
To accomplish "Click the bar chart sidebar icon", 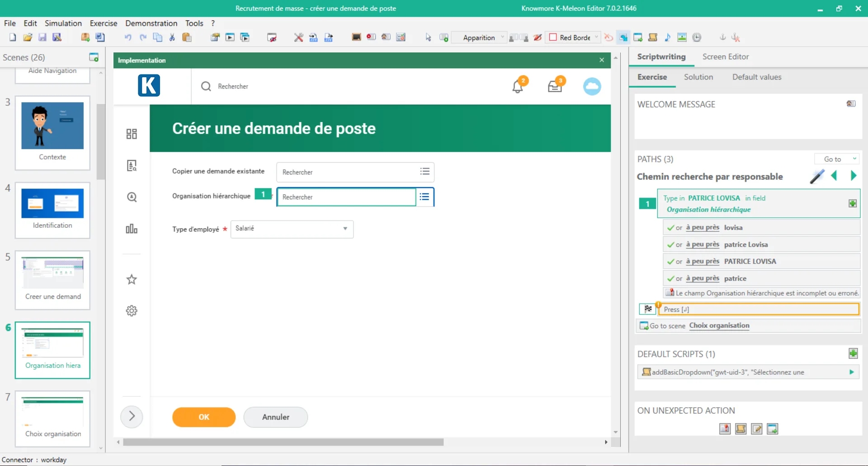I will point(132,229).
